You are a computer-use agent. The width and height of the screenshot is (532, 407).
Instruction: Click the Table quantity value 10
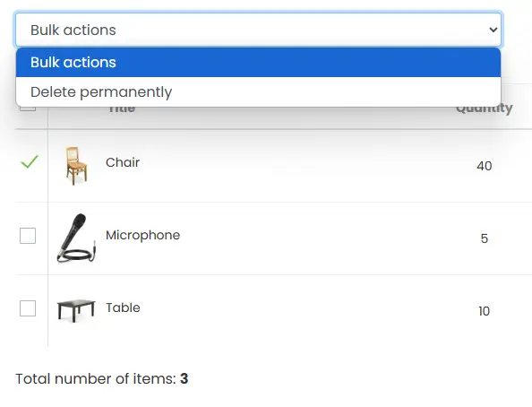(485, 311)
